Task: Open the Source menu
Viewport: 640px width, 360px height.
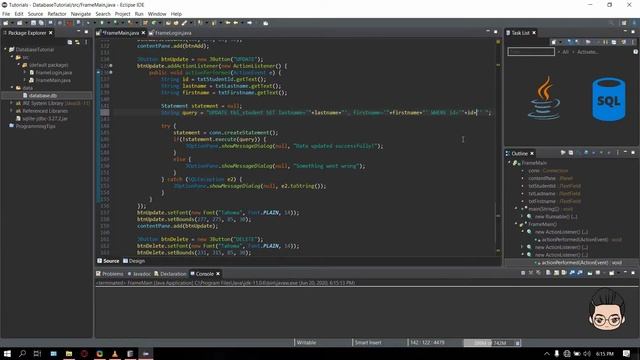Action: [35, 14]
